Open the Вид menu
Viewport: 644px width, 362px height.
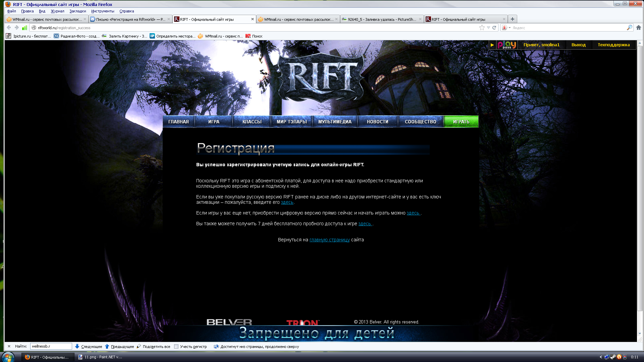tap(42, 11)
